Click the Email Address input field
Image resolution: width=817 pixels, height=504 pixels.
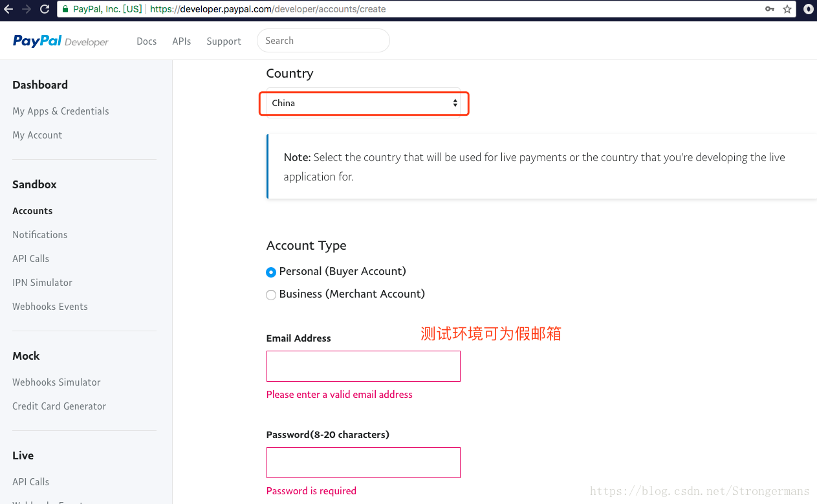click(x=364, y=366)
